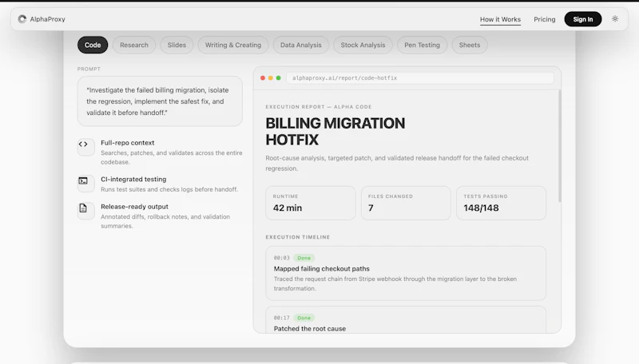Open the Slides tab
This screenshot has height=364, width=639.
177,45
